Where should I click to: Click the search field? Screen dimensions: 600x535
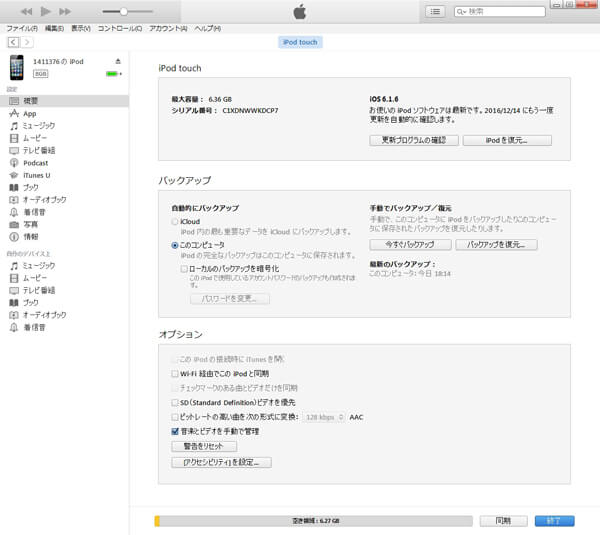499,11
